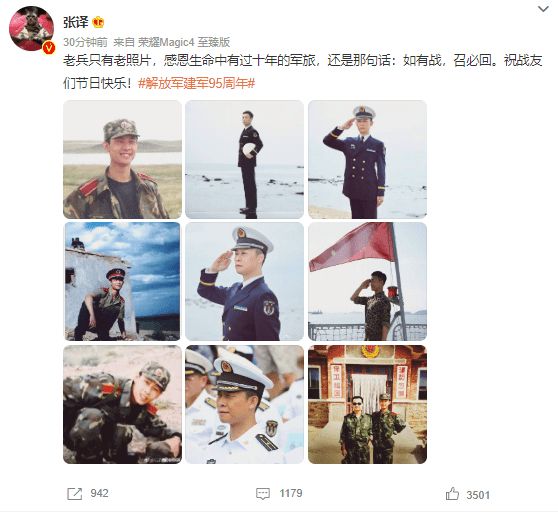Click 张译's round profile avatar
Screen dimensions: 558x512
pos(31,28)
